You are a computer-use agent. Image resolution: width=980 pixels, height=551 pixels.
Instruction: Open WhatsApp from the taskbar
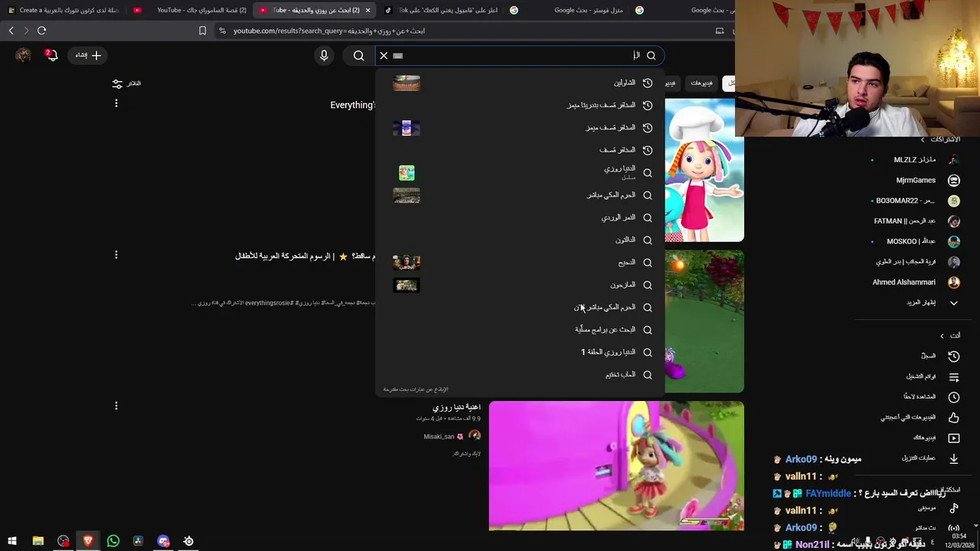click(x=113, y=541)
